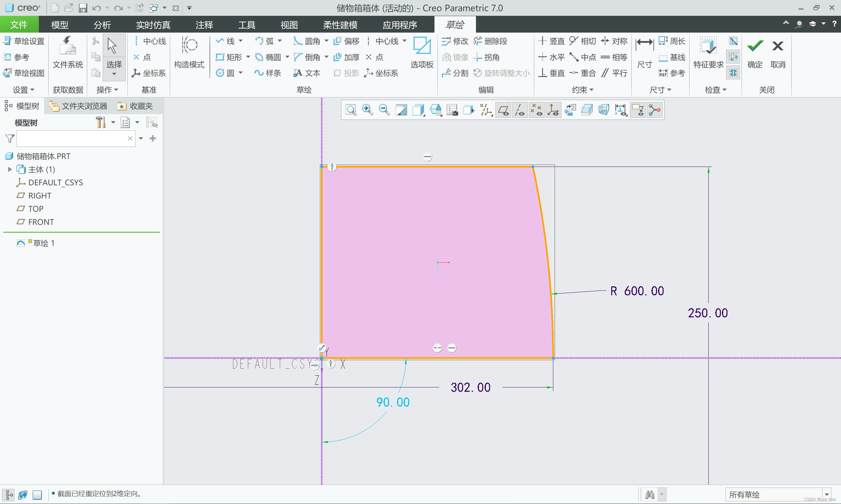Viewport: 841px width, 504px height.
Task: Toggle datum point display in graphics toolbar
Action: click(x=537, y=110)
